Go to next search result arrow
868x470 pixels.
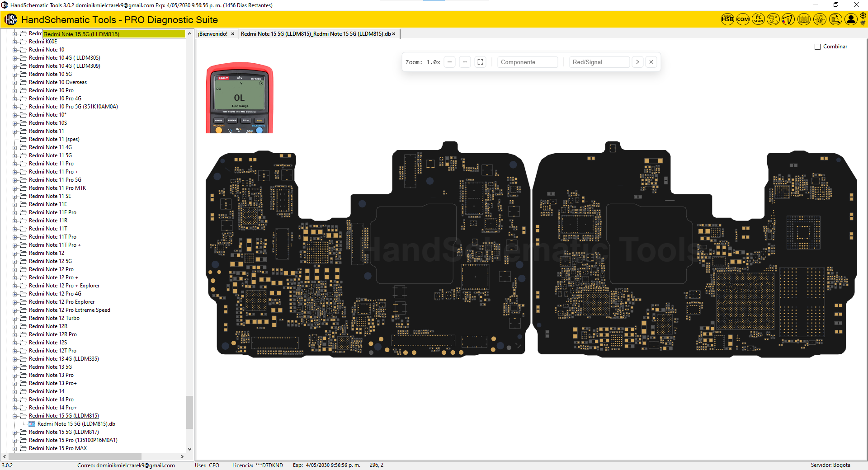pos(637,62)
